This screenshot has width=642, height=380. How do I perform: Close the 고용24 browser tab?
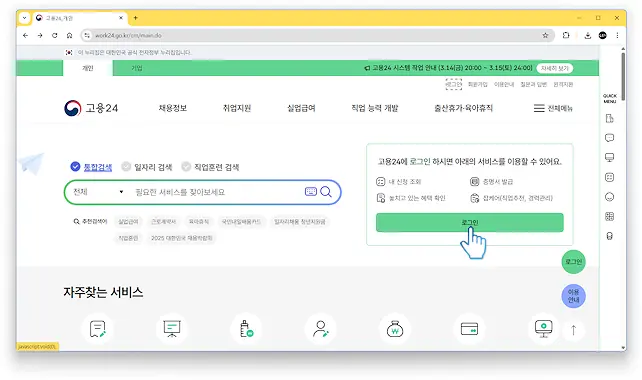coord(121,18)
